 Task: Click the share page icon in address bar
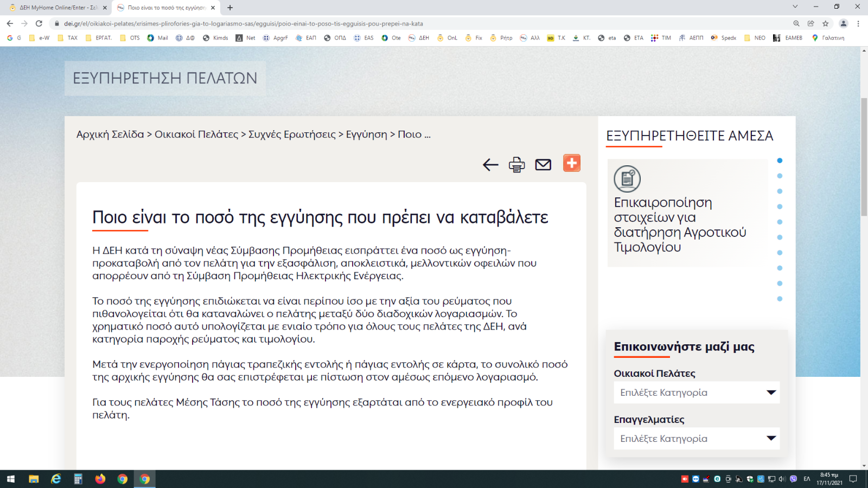[810, 23]
